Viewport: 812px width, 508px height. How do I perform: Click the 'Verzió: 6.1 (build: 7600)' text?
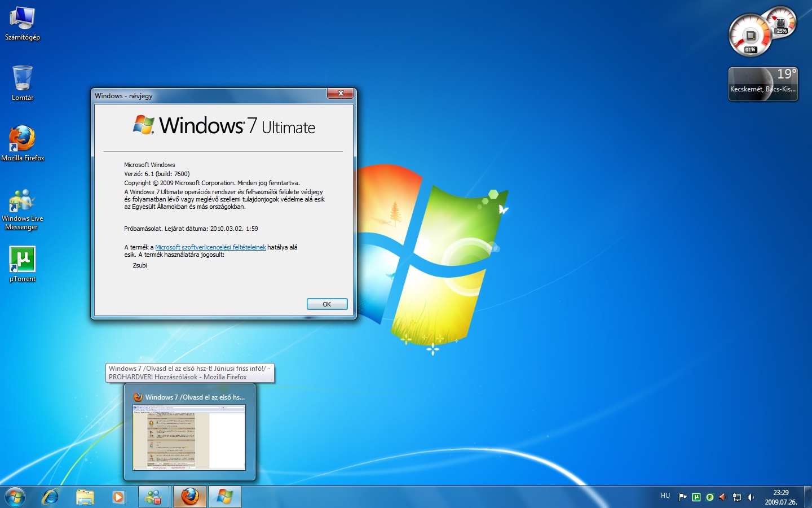pos(157,174)
